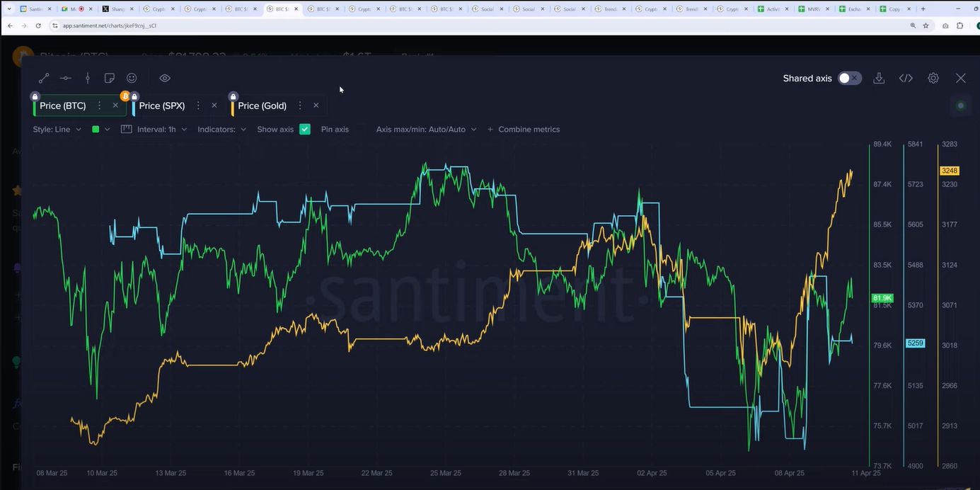Image resolution: width=980 pixels, height=490 pixels.
Task: Toggle drawings visibility eye icon
Action: 165,79
